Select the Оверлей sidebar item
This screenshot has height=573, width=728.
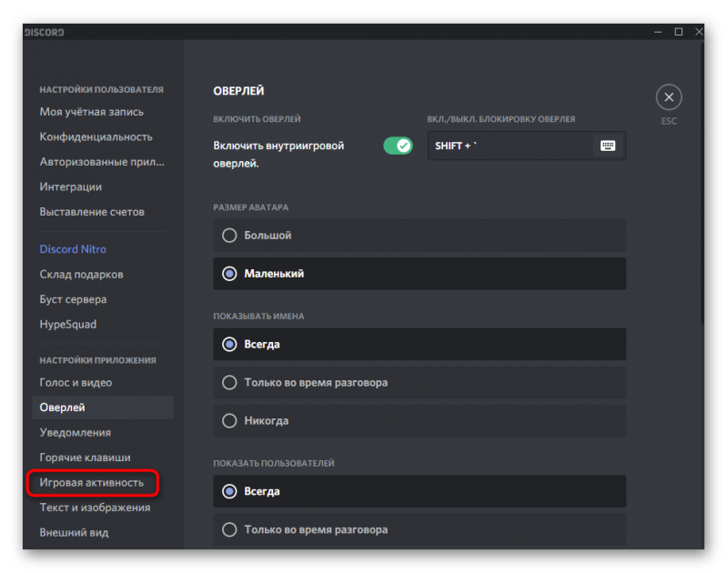(x=103, y=407)
